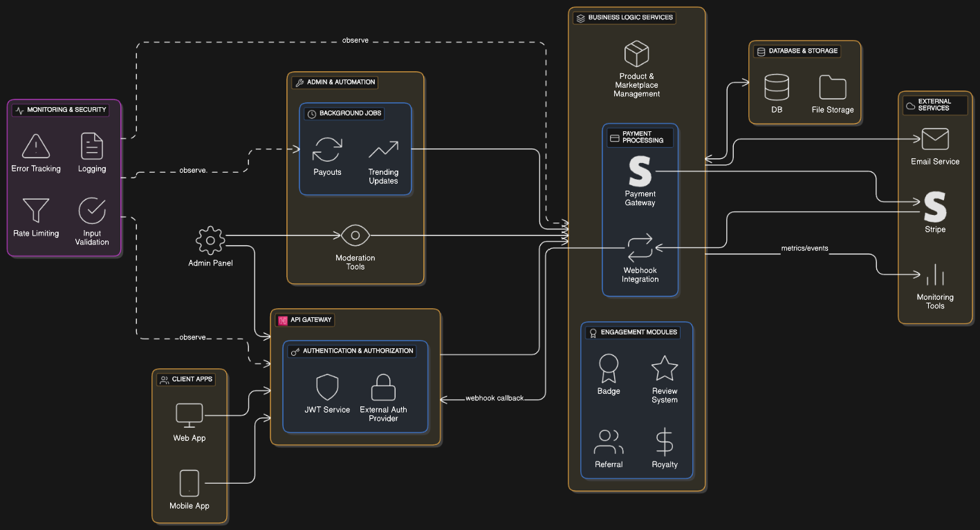Select the 'Trending Updates' label text
980x530 pixels.
[383, 176]
